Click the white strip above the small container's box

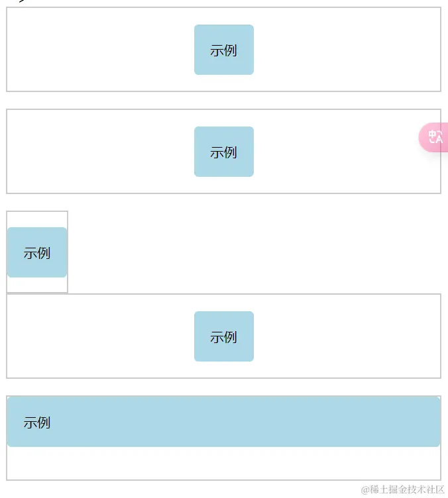37,219
